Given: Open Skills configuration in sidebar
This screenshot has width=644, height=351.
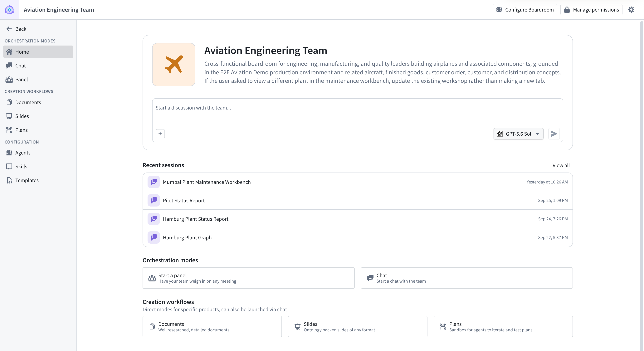Looking at the screenshot, I should [38, 167].
